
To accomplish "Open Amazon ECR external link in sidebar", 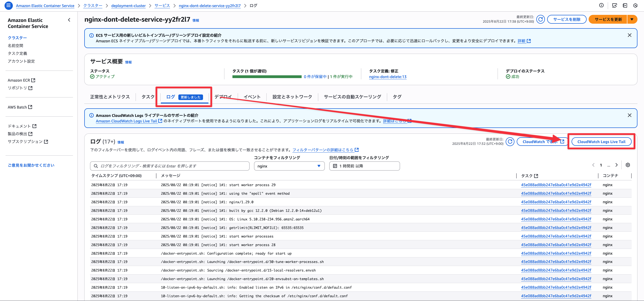I will [x=21, y=80].
